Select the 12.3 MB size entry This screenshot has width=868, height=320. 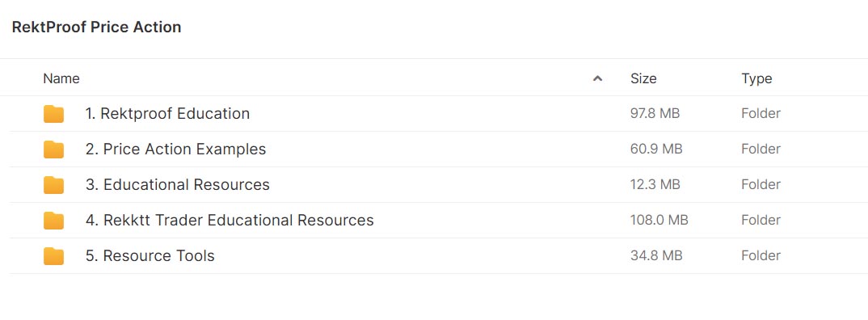tap(655, 184)
